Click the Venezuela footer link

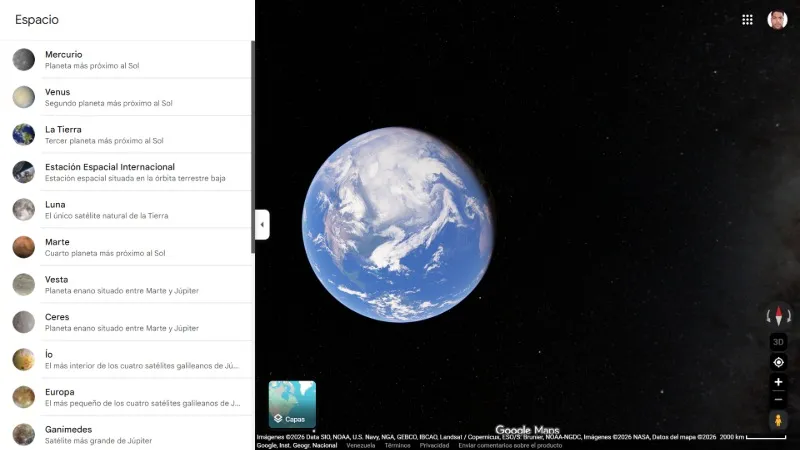pos(361,445)
